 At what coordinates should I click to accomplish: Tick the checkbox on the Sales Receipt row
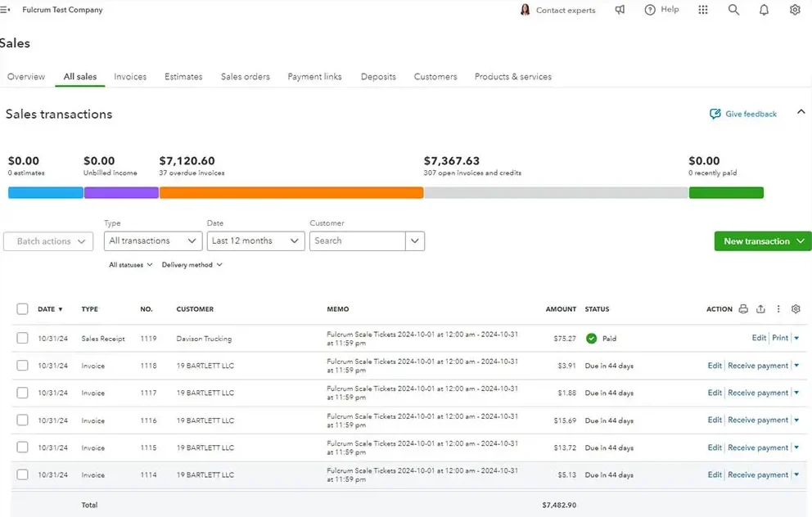tap(22, 338)
